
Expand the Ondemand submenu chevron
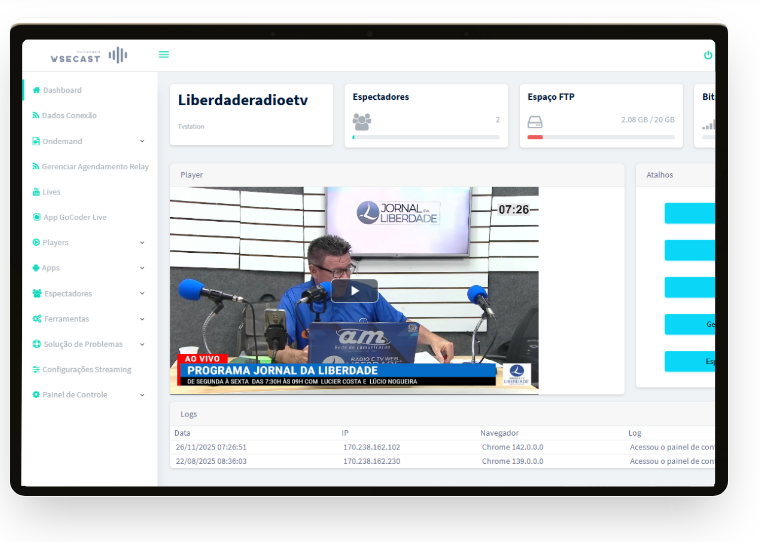click(x=142, y=141)
